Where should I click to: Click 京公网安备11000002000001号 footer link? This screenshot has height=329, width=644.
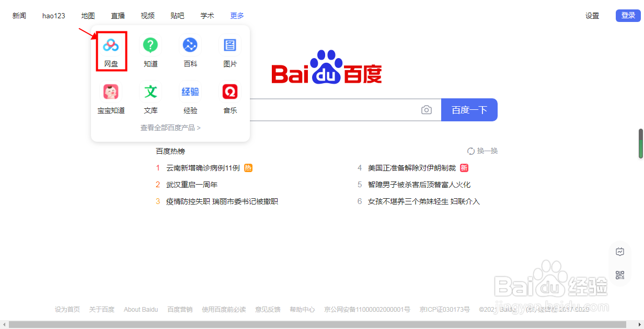(x=367, y=310)
